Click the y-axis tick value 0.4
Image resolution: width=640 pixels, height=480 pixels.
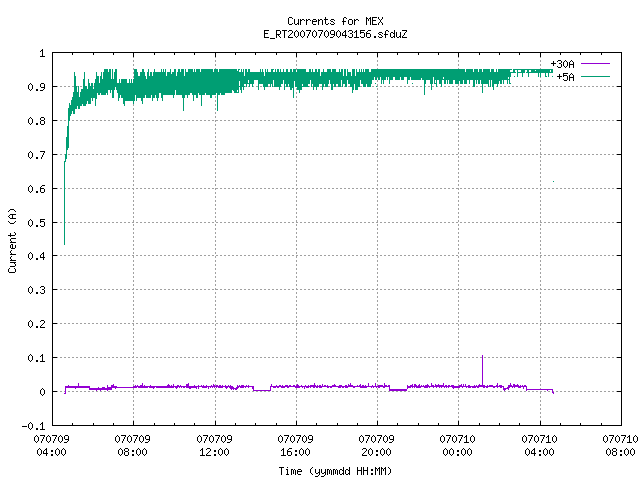(36, 256)
